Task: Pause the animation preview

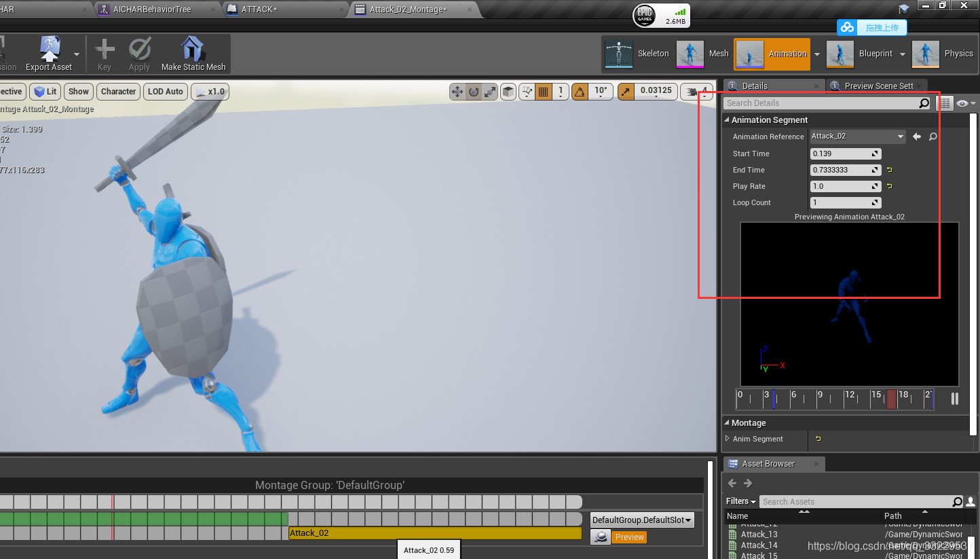Action: coord(955,399)
